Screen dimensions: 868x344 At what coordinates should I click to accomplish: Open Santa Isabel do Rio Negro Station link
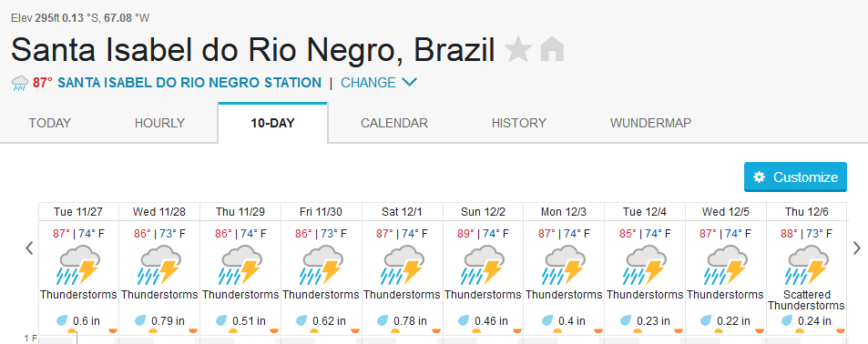point(189,83)
